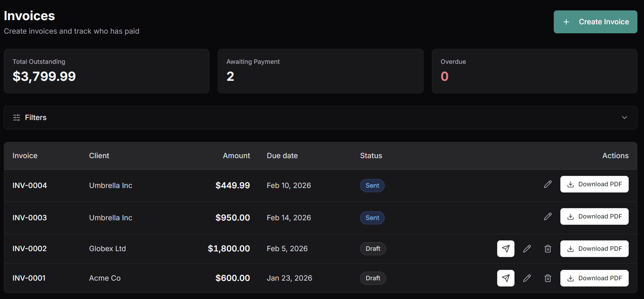This screenshot has height=299, width=644.
Task: Toggle the Sent status badge on INV-0004
Action: (372, 185)
